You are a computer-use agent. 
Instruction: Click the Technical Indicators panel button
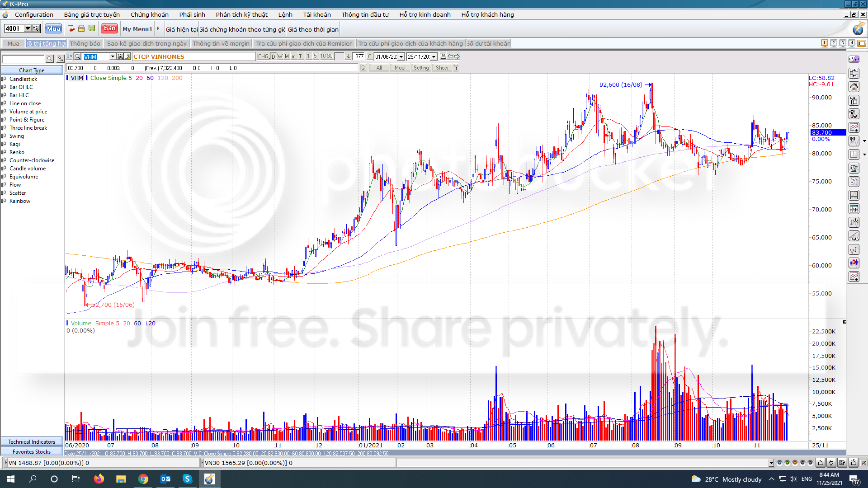pos(32,441)
